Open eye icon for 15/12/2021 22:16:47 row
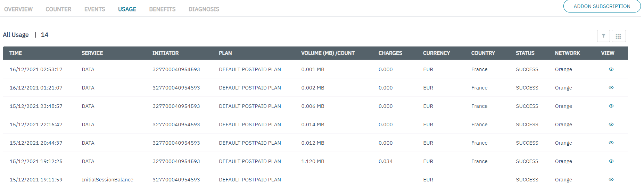644x188 pixels. [611, 125]
